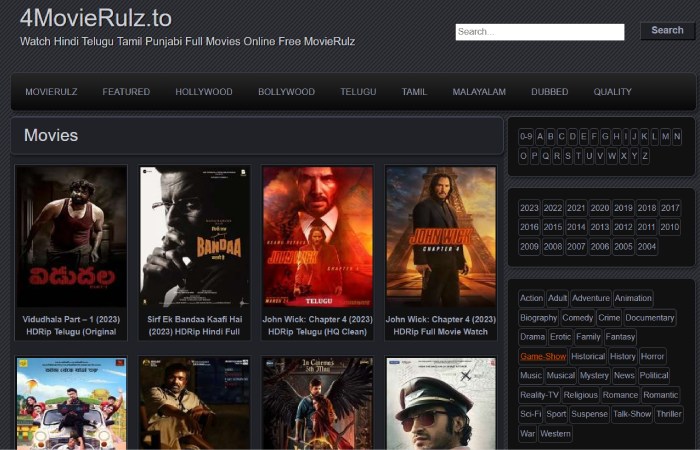Select the year 2020 filter
The image size is (700, 450).
point(600,208)
